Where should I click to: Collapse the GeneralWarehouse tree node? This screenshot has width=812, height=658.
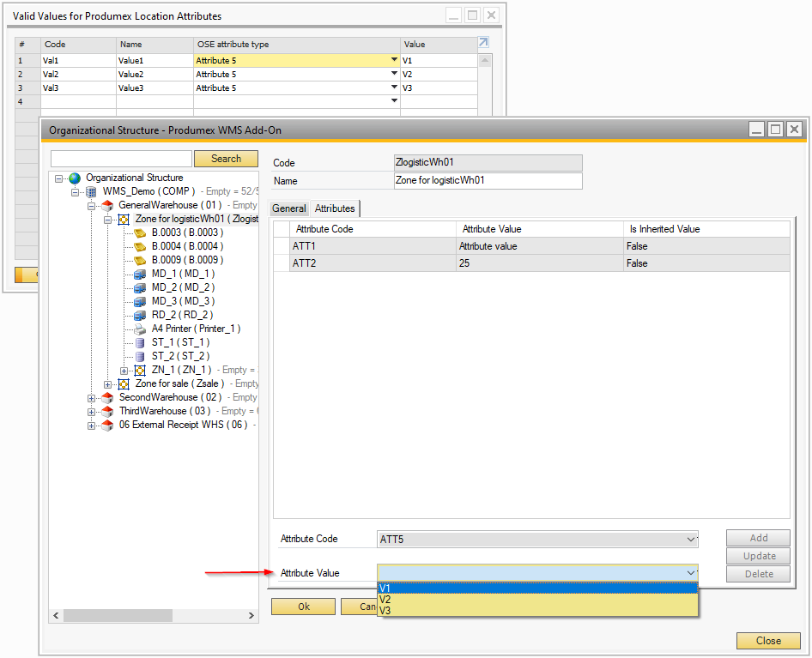coord(91,206)
